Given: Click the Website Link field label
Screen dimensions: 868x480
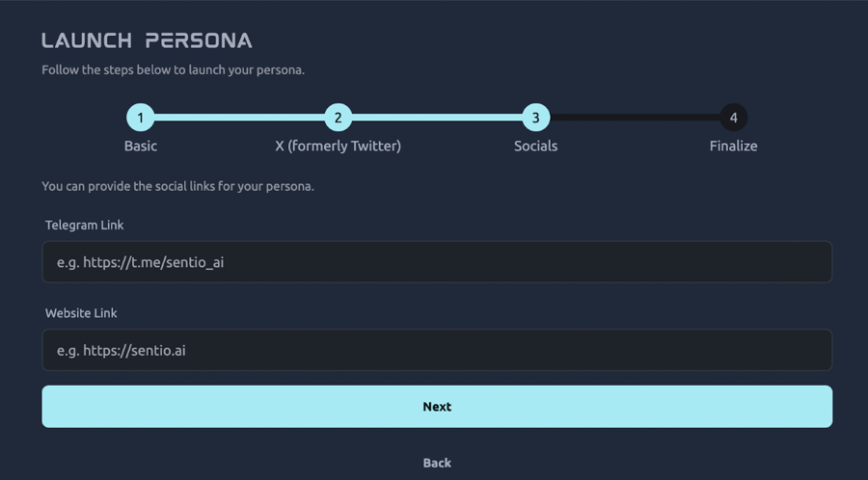Looking at the screenshot, I should click(81, 313).
